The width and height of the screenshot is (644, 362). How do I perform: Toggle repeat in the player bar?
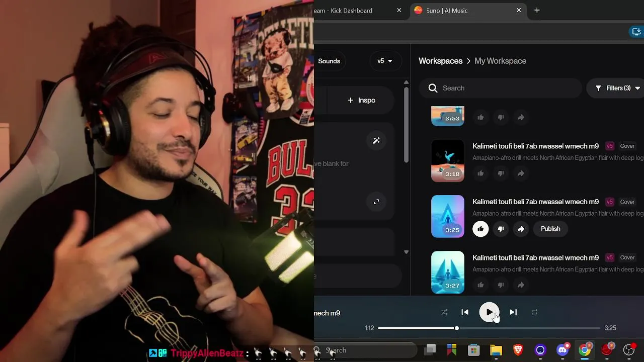pyautogui.click(x=534, y=312)
